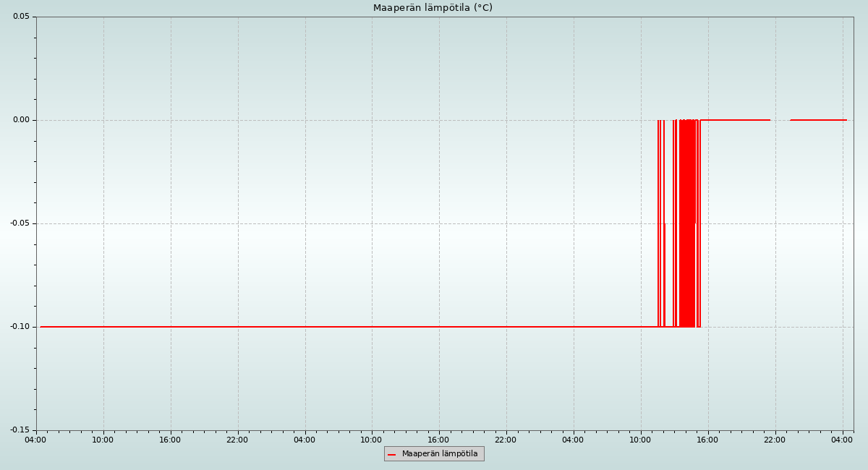The image size is (868, 470).
Task: Click the -0.15 y-axis label
Action: [x=20, y=430]
